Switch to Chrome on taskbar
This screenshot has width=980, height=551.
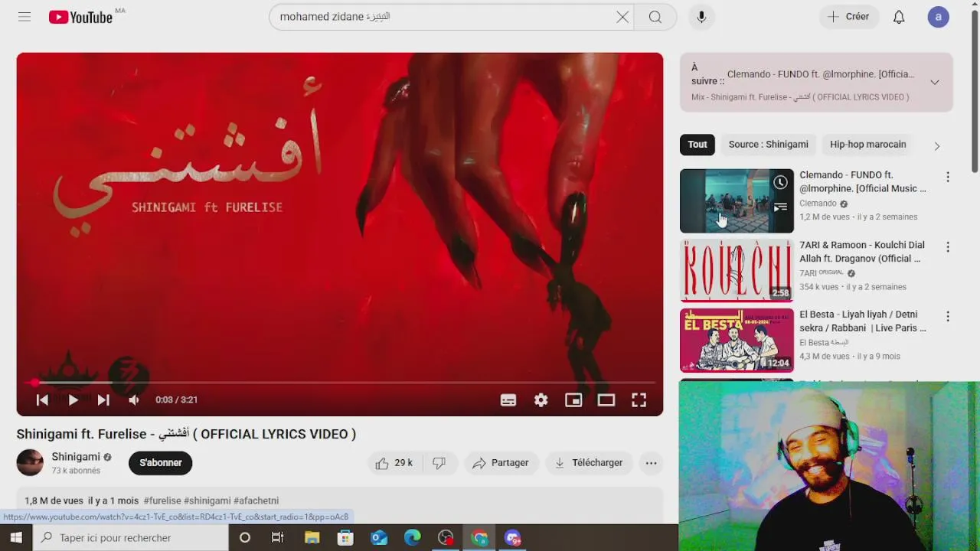tap(480, 538)
